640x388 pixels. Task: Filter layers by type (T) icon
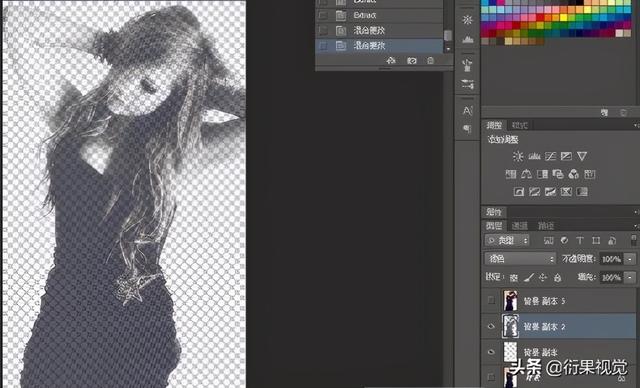click(x=580, y=240)
